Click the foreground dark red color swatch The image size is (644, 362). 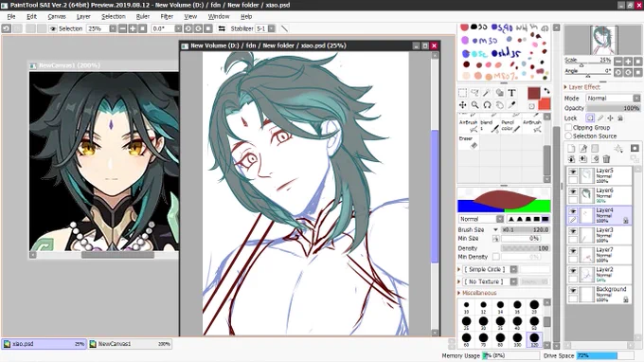533,93
